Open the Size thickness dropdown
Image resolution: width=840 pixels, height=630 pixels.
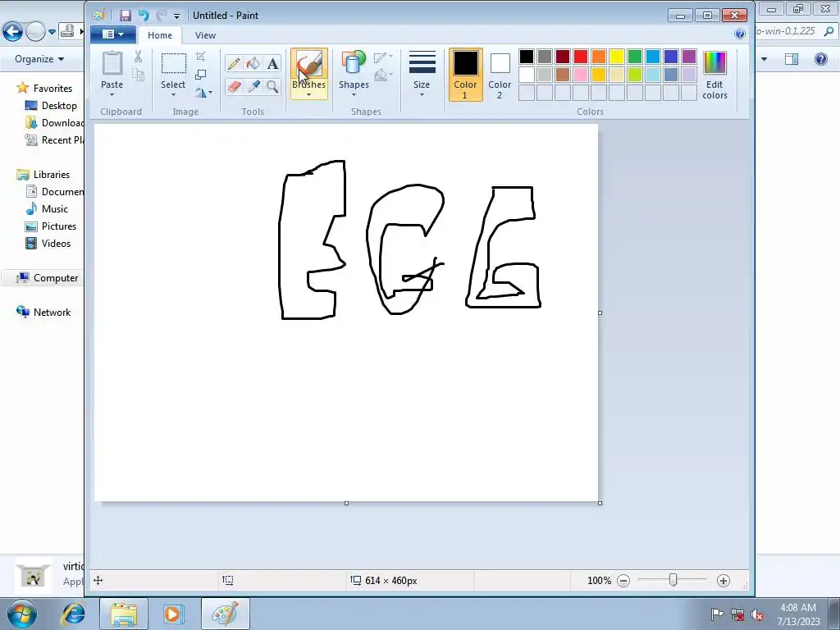click(x=422, y=75)
